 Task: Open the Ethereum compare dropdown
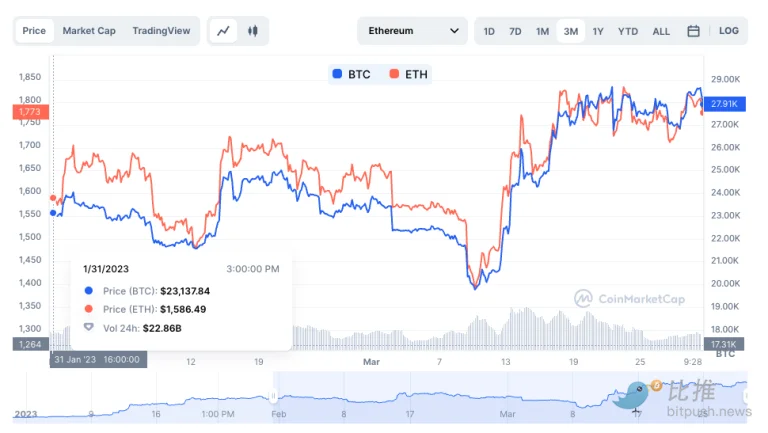(x=412, y=31)
